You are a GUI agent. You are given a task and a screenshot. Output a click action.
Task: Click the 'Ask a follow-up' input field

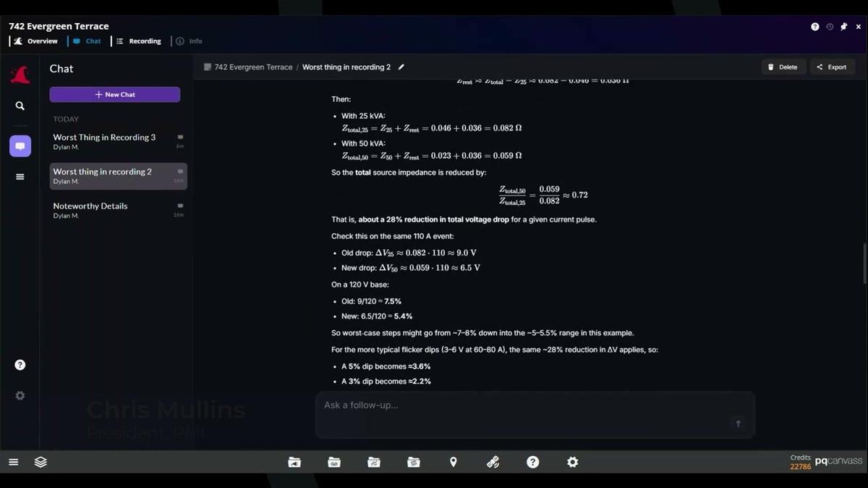coord(521,405)
